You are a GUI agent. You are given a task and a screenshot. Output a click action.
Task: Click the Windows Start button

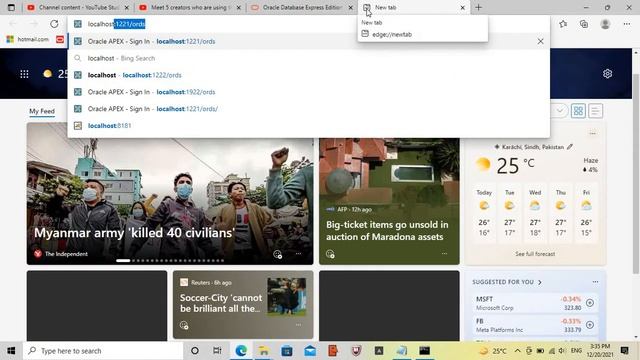[11, 351]
